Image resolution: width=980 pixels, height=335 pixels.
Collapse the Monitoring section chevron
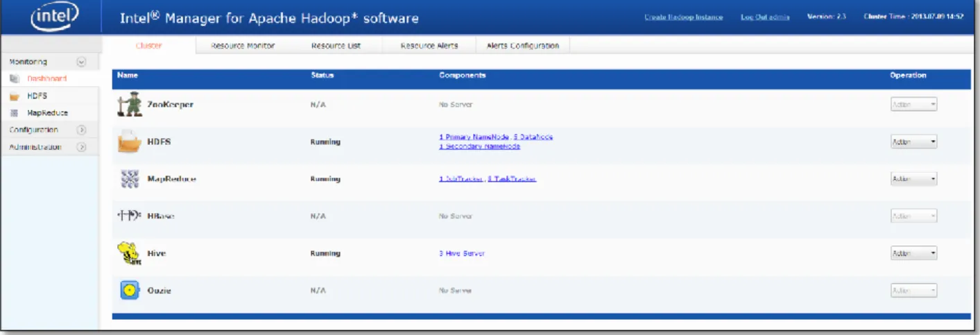tap(81, 62)
